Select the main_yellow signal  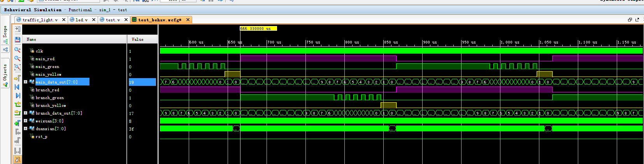pos(48,74)
